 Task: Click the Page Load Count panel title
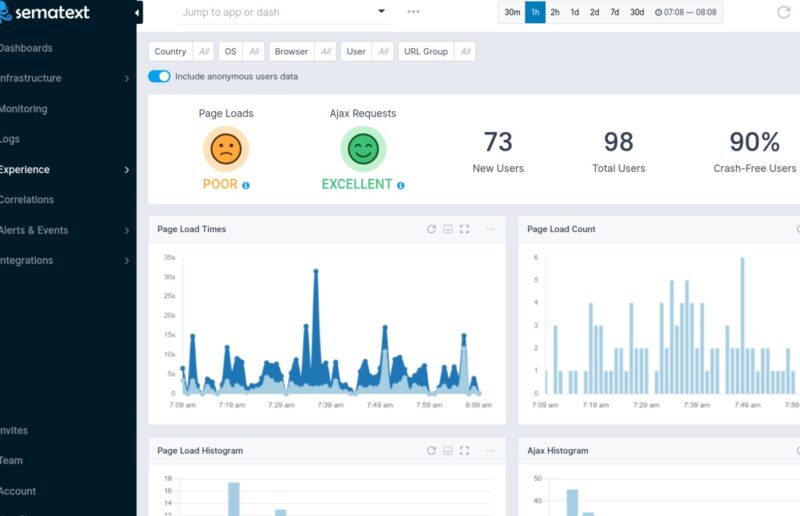click(561, 229)
